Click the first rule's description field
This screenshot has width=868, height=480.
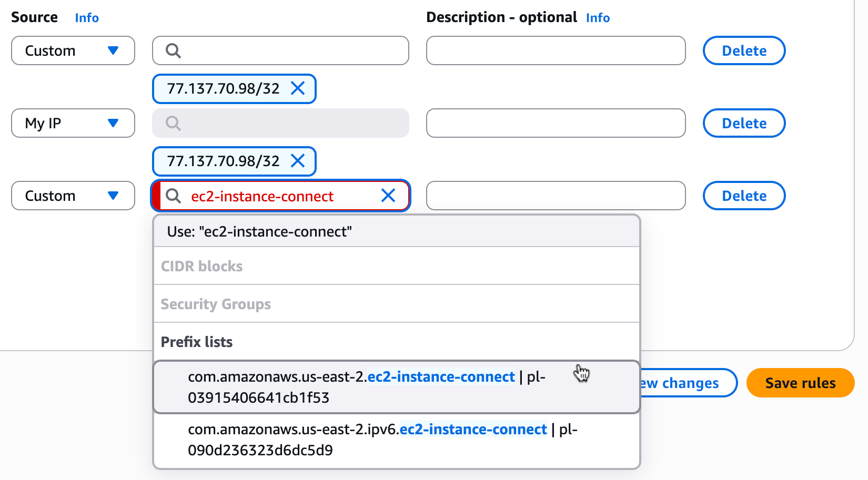point(556,50)
